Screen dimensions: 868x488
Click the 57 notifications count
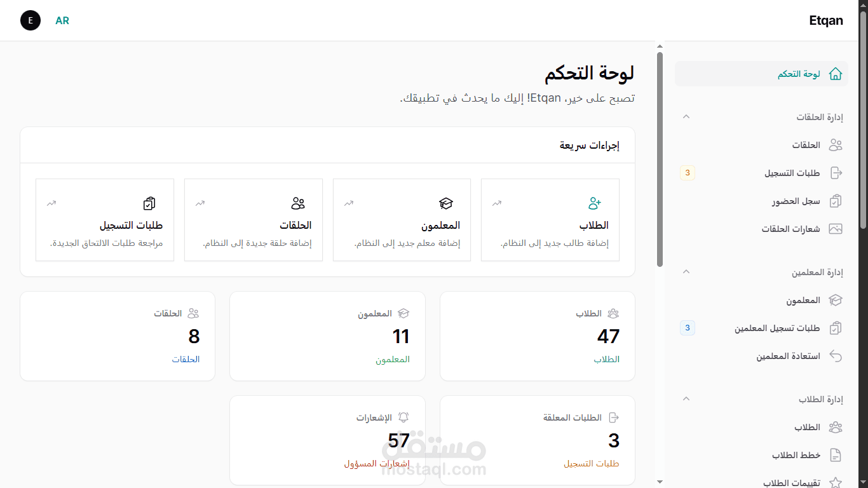point(399,440)
